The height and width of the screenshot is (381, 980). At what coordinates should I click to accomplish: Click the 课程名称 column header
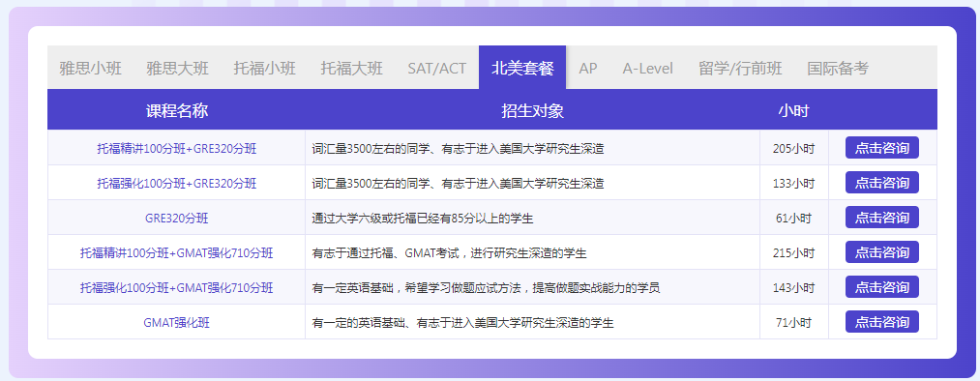[177, 110]
